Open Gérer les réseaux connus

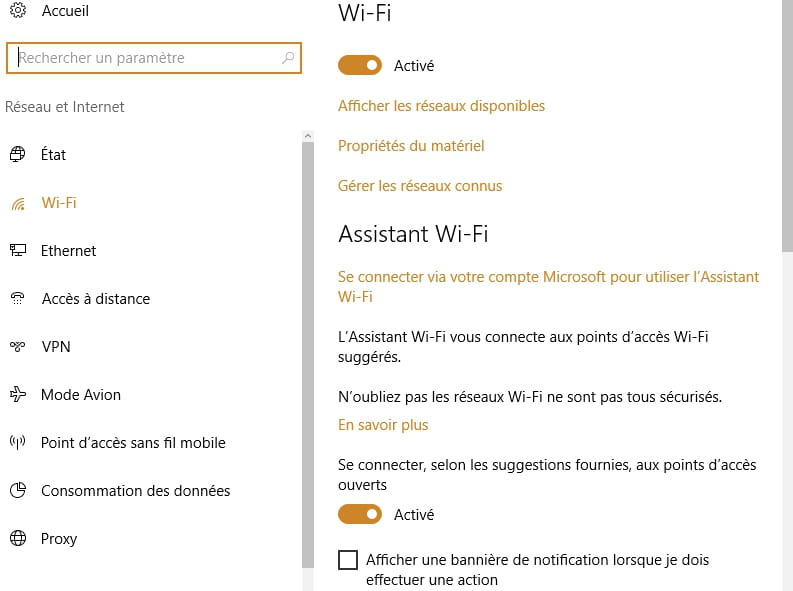[420, 186]
